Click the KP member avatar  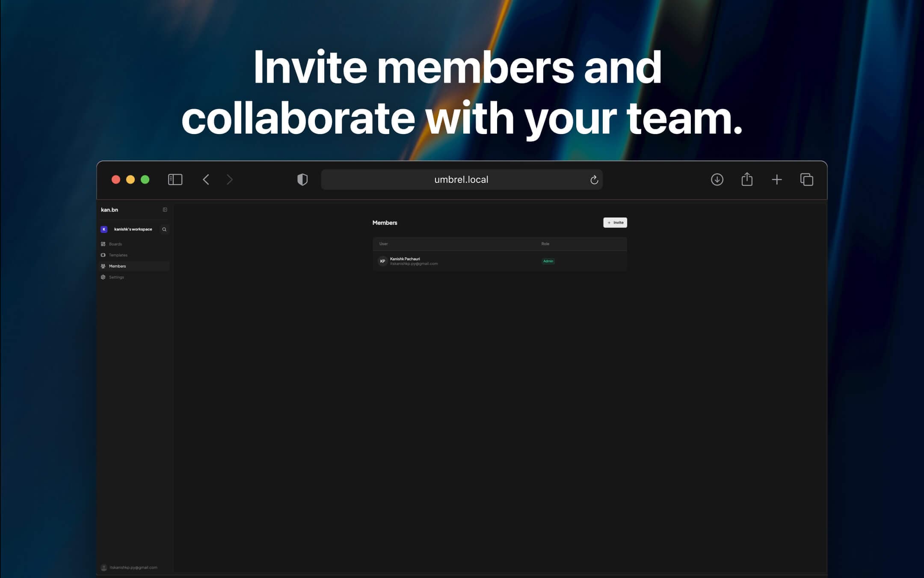[383, 261]
